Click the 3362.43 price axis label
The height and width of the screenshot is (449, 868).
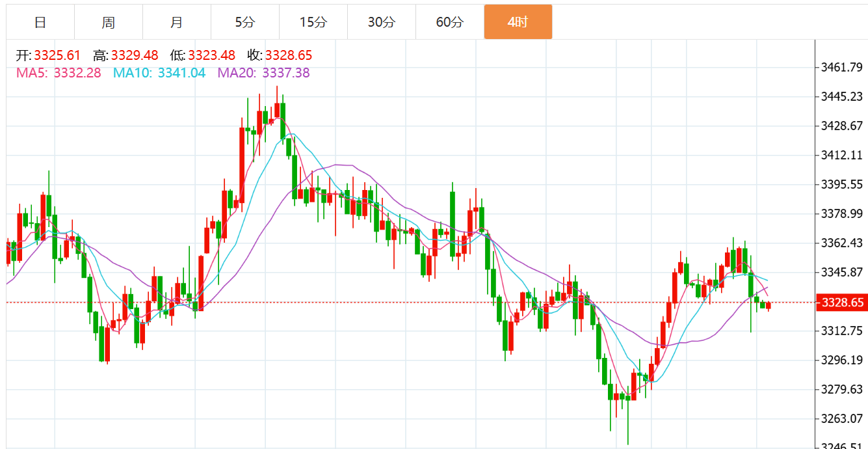pyautogui.click(x=842, y=243)
